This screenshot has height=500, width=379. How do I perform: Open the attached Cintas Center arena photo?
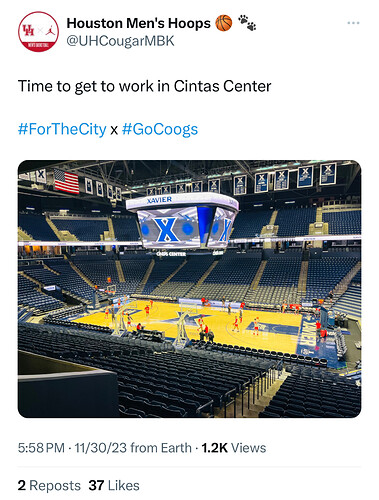coord(189,289)
